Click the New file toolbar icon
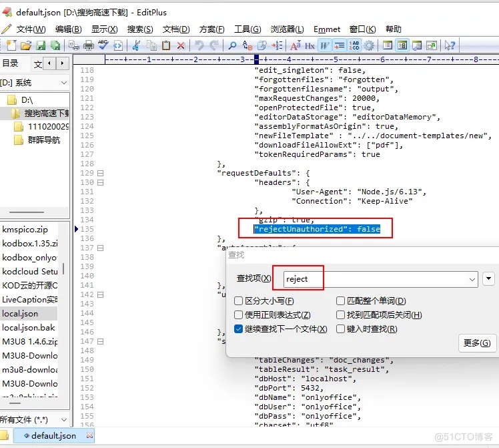This screenshot has height=448, width=499. (x=11, y=45)
